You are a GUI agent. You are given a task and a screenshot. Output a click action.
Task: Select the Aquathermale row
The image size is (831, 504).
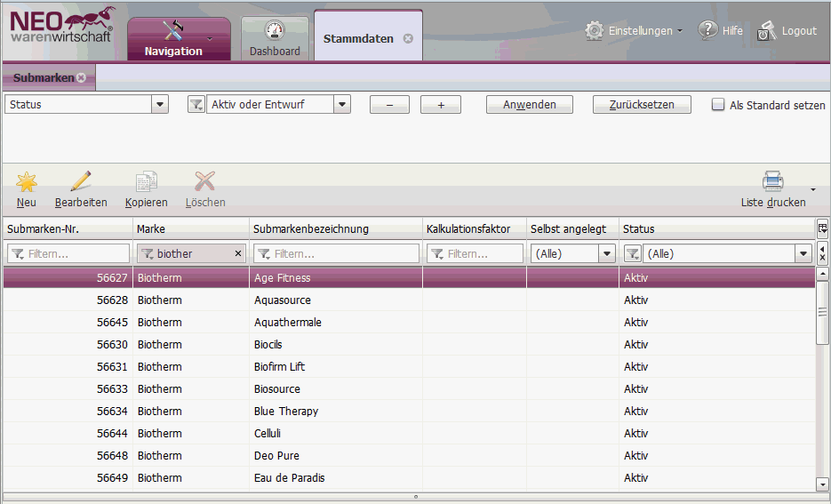point(409,322)
